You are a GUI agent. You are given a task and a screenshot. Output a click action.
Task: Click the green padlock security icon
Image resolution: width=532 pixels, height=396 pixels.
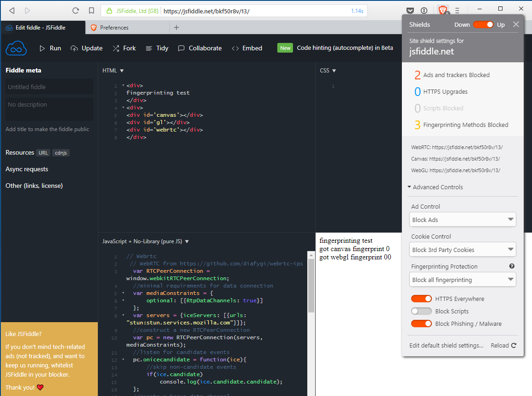click(109, 11)
